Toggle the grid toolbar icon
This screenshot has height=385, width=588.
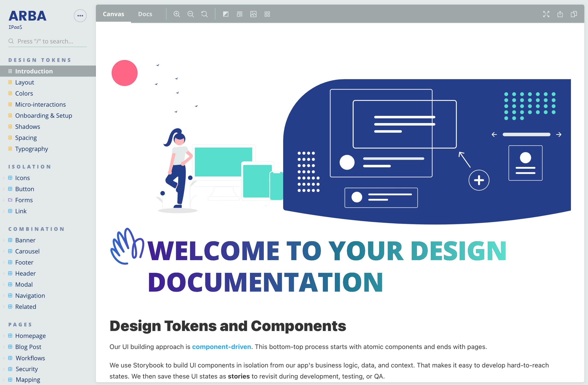click(x=267, y=14)
